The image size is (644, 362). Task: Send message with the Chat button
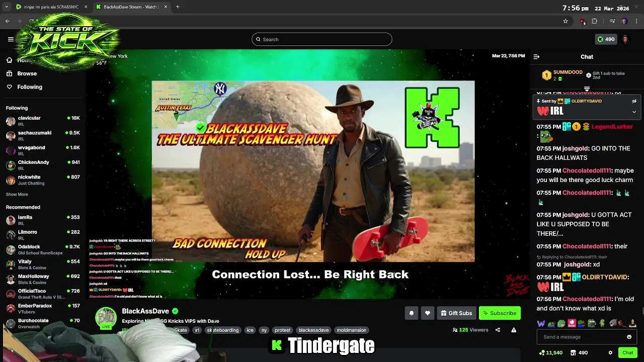pos(627,352)
